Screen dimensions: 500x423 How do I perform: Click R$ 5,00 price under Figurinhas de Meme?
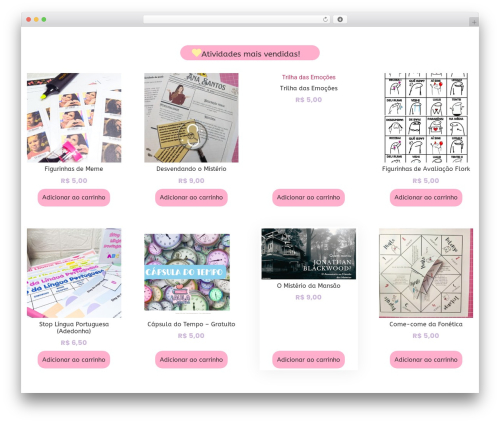[74, 181]
